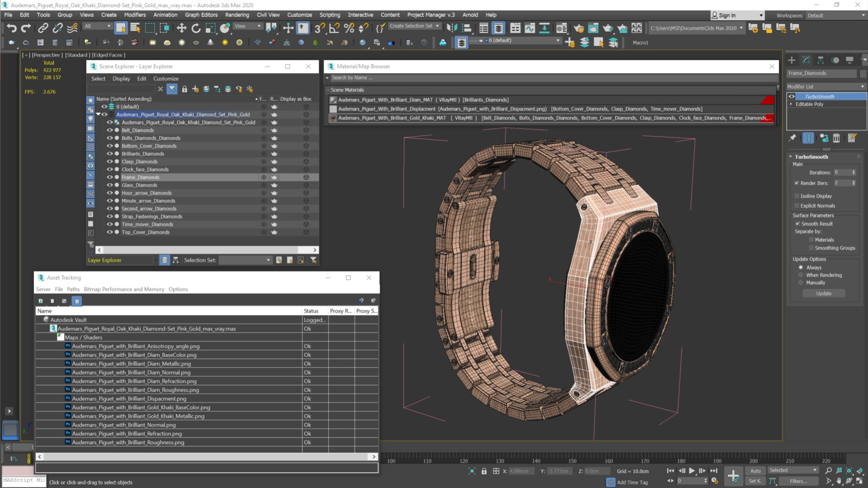The width and height of the screenshot is (868, 488).
Task: Click Add Time Tag
Action: click(632, 483)
